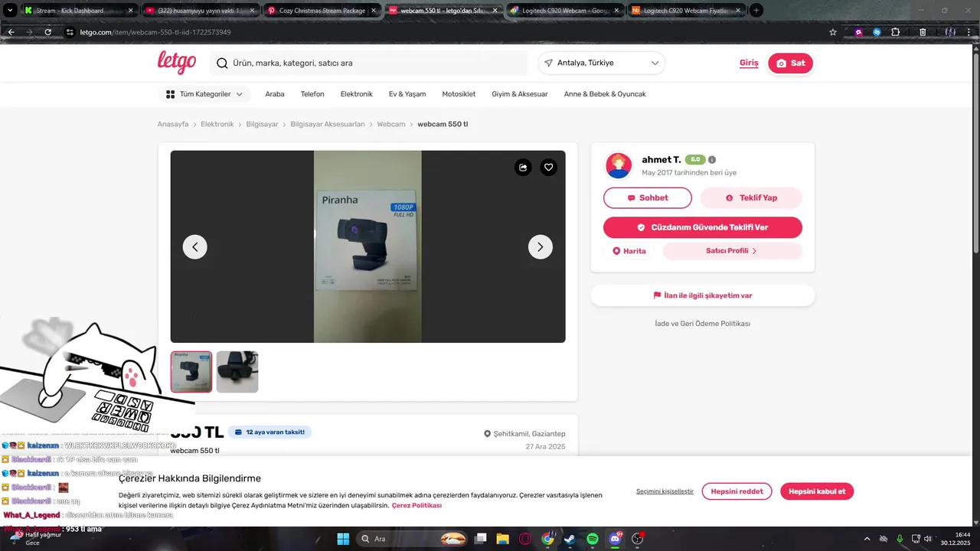Go to Bilgisayar Aksesuarları breadcrumb

(328, 124)
